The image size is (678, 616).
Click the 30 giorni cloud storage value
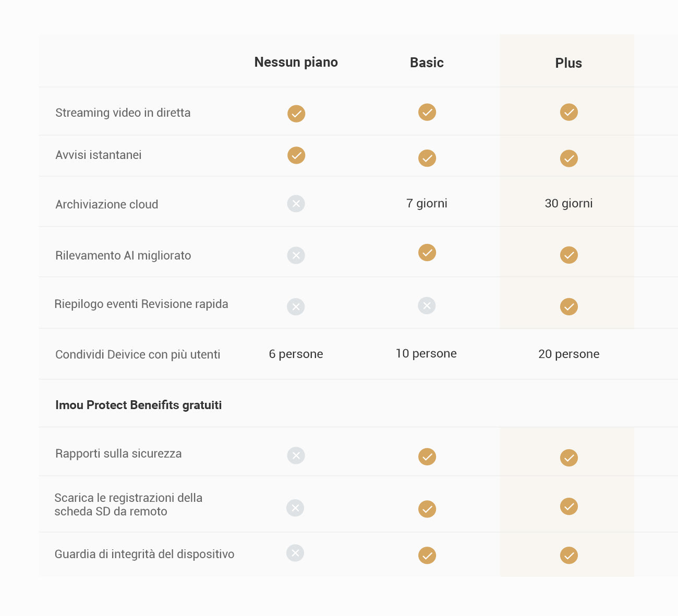coord(568,203)
